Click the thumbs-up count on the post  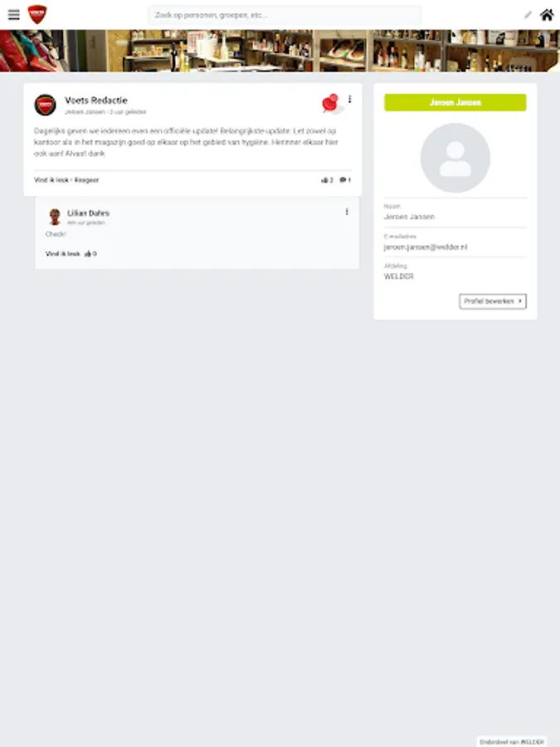(327, 180)
